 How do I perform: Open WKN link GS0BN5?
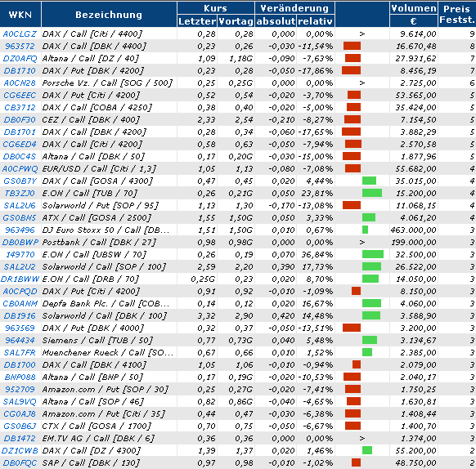pos(20,218)
